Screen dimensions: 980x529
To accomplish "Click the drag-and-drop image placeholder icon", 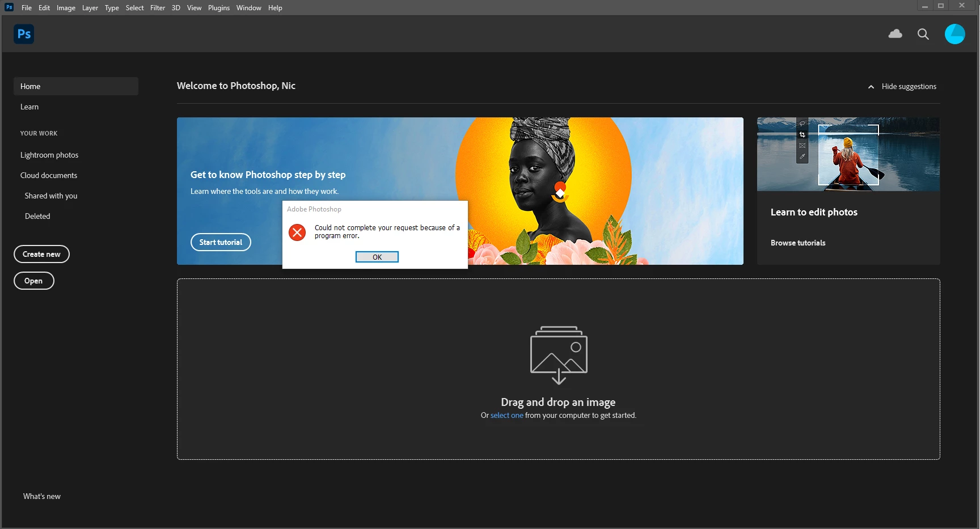I will 559,355.
